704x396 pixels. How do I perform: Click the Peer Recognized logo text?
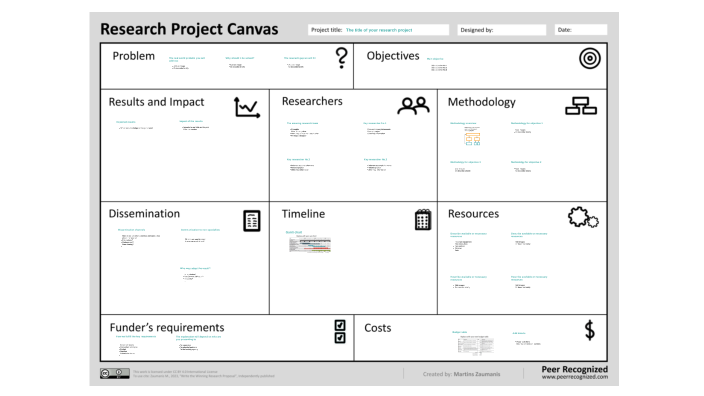tap(575, 369)
